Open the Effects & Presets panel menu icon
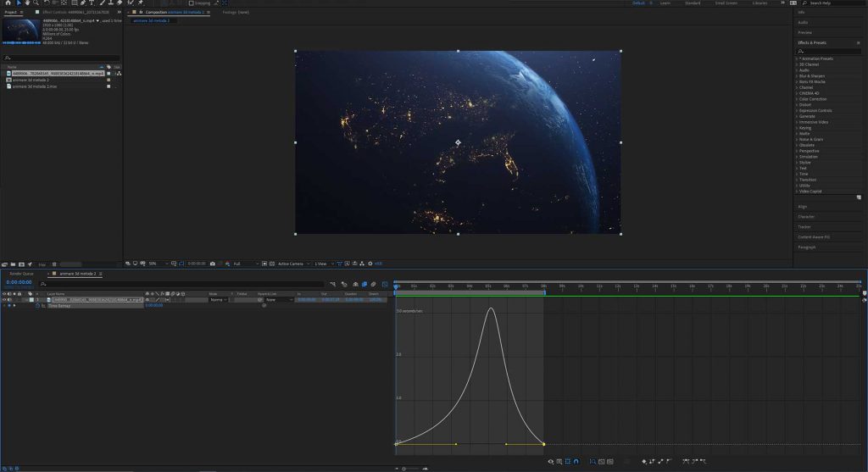868x472 pixels. (859, 42)
